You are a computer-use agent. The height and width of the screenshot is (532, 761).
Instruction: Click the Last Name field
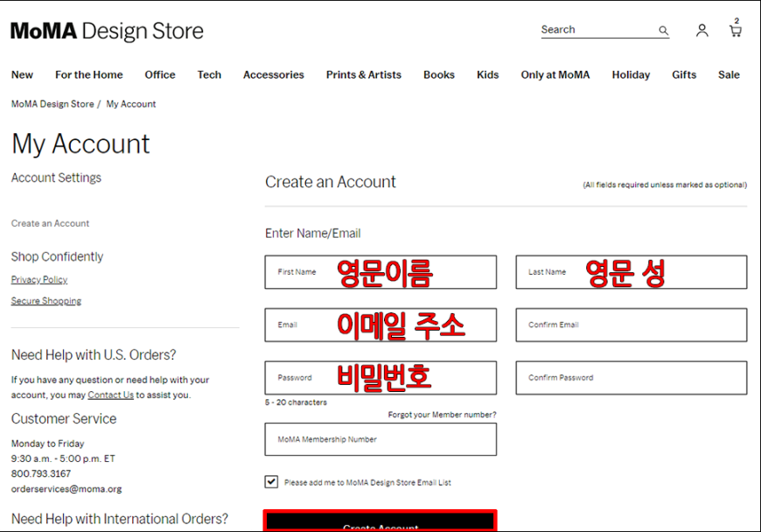(x=632, y=272)
